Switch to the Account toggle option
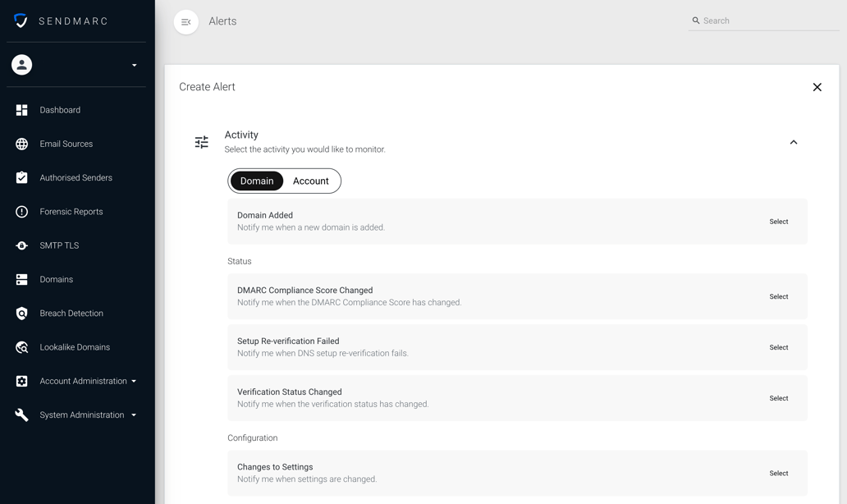Screen dimensions: 847x504 click(x=310, y=181)
